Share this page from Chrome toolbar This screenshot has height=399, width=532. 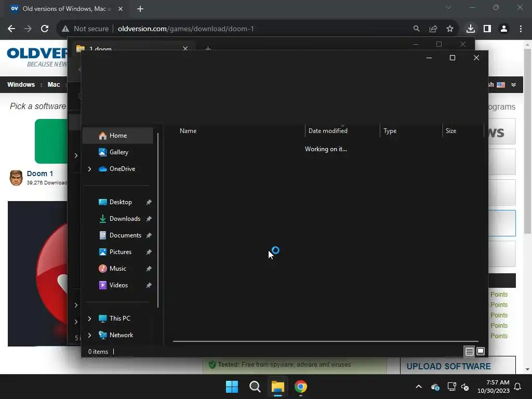pos(433,29)
